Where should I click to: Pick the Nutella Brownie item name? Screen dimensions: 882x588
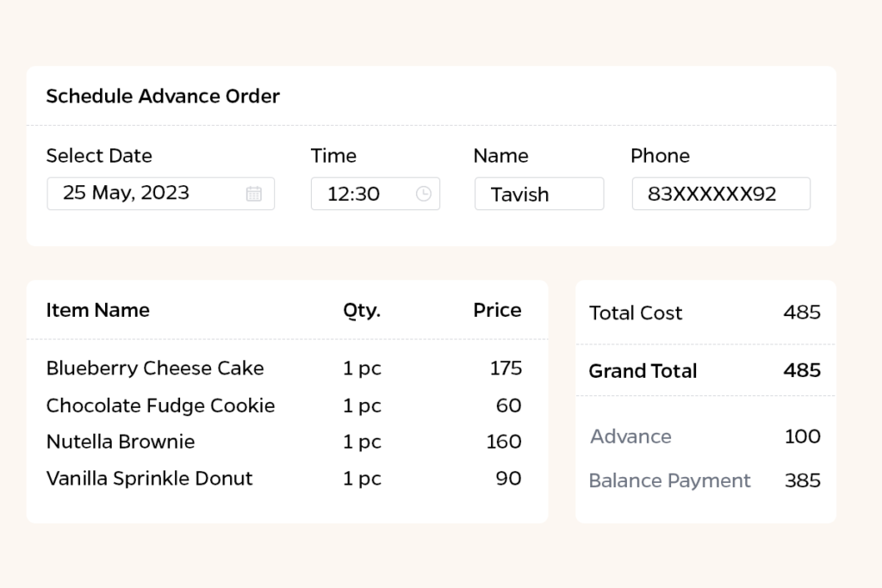(121, 442)
